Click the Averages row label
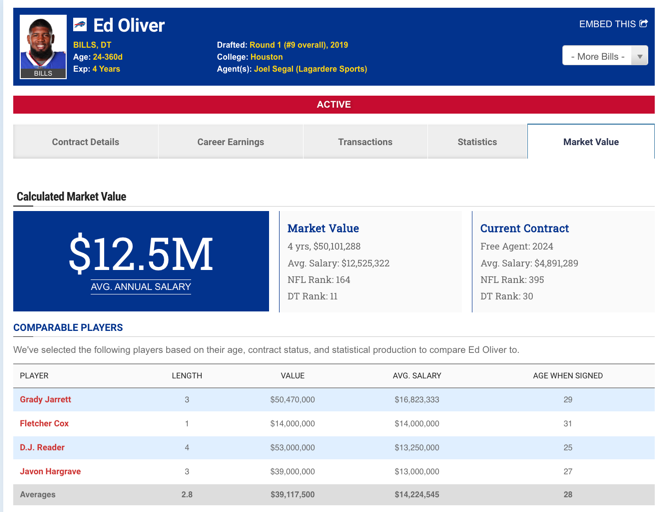 tap(38, 494)
